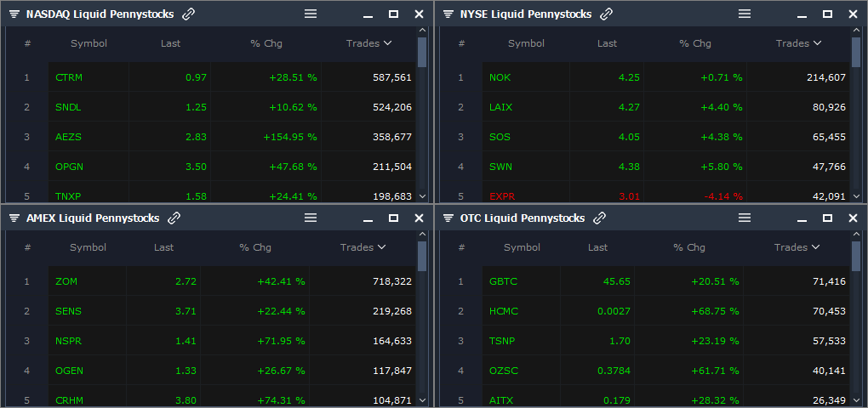
Task: Select OPGN symbol in NASDAQ list
Action: click(69, 167)
